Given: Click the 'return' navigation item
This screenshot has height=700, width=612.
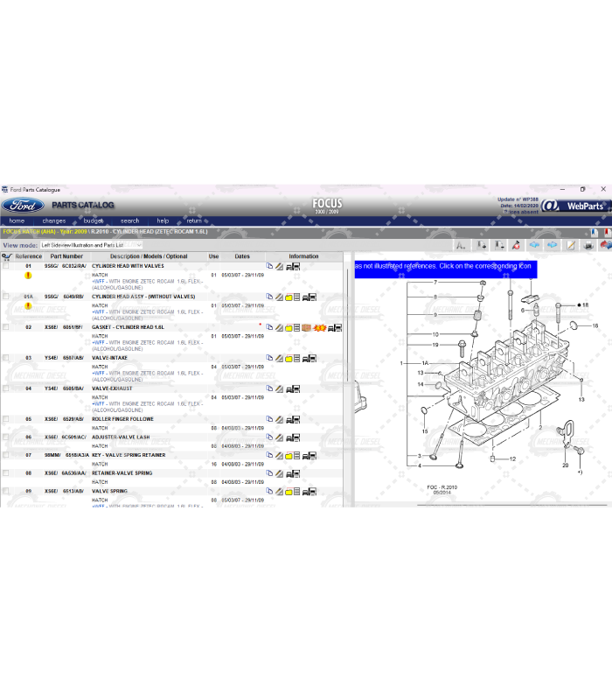Looking at the screenshot, I should [194, 221].
